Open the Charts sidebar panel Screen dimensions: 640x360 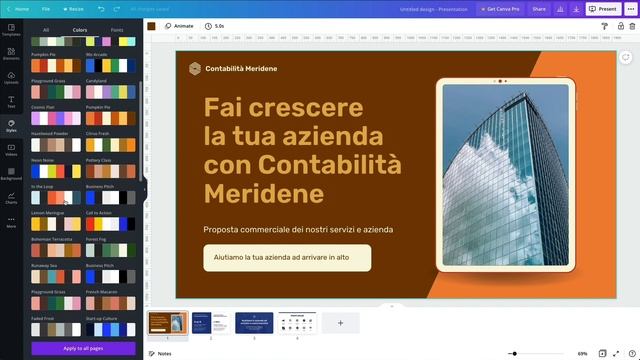pos(11,198)
